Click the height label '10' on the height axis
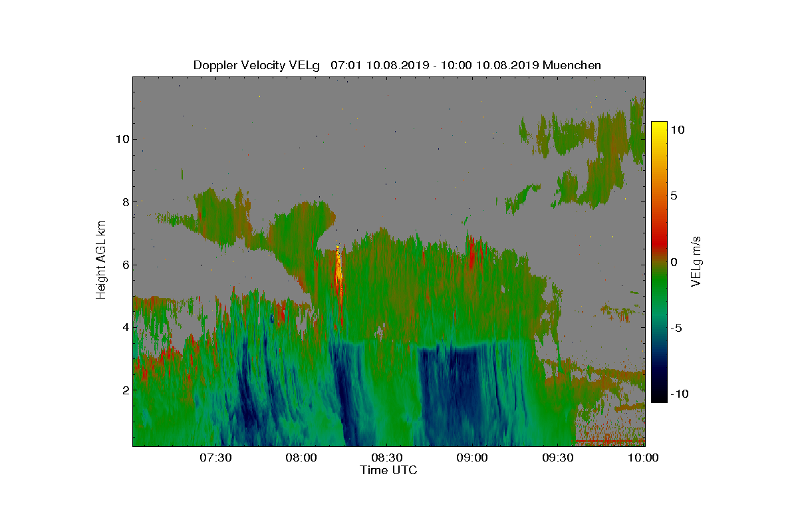This screenshot has height=532, width=798. pos(121,140)
